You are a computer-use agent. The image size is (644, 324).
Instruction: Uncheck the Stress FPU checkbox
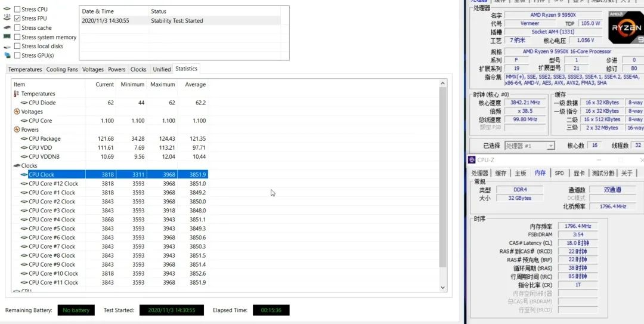point(17,18)
